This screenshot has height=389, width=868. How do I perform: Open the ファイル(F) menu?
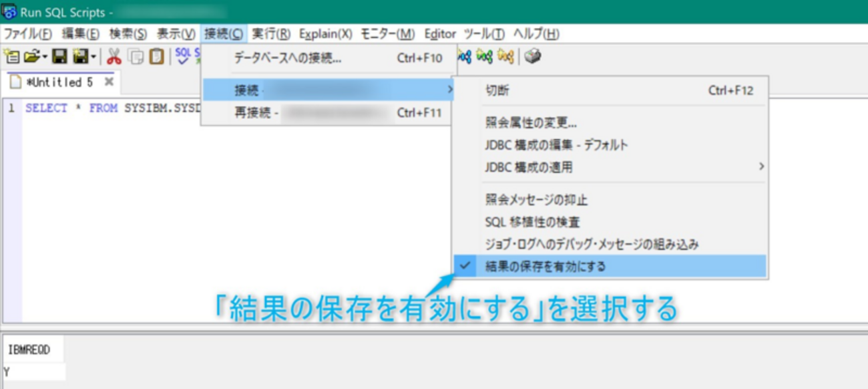[29, 33]
